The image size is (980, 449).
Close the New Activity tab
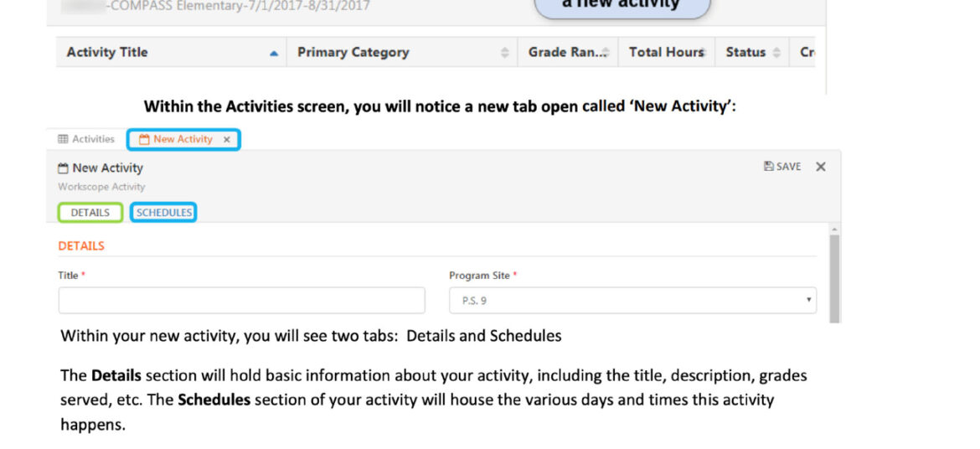pos(227,140)
